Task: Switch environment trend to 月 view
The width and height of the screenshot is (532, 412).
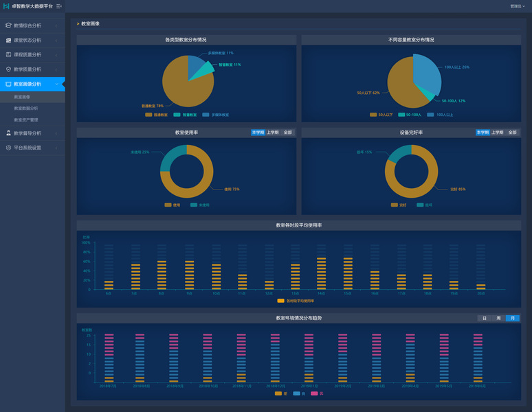Action: [x=513, y=318]
